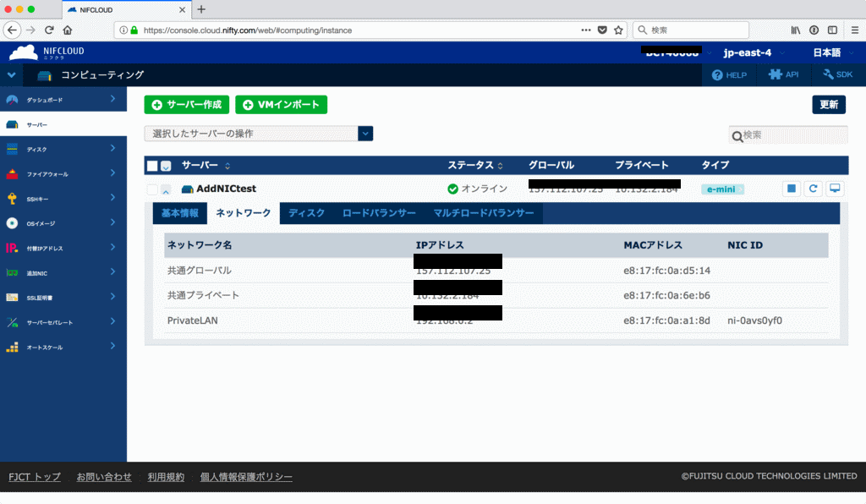Switch to the ディスク tab
The height and width of the screenshot is (504, 866).
[x=306, y=213]
